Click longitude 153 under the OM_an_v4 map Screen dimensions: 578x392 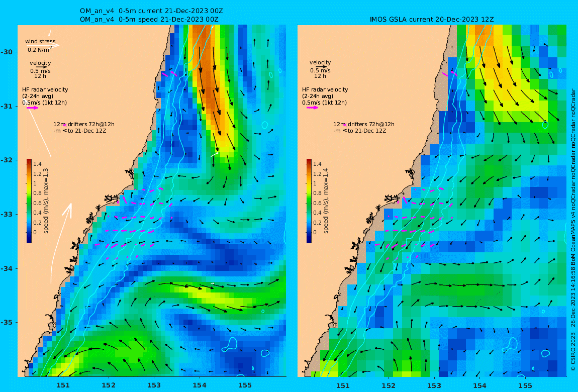click(x=154, y=385)
